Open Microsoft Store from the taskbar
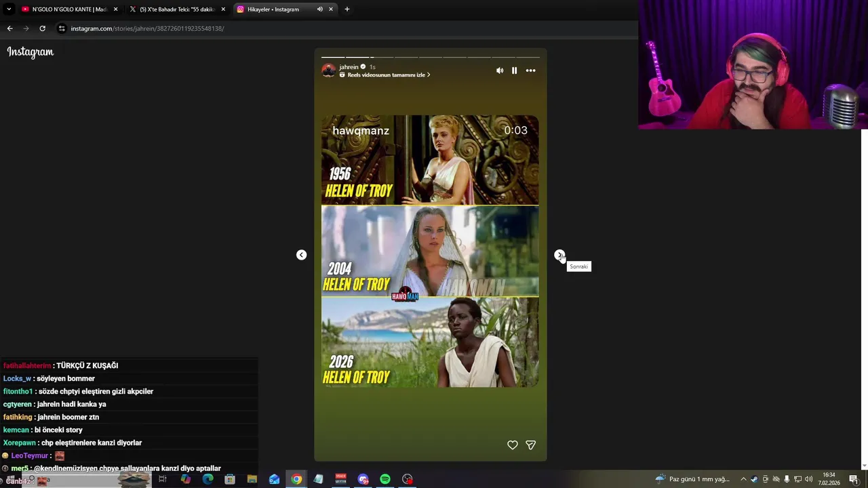The image size is (868, 488). coord(230,479)
